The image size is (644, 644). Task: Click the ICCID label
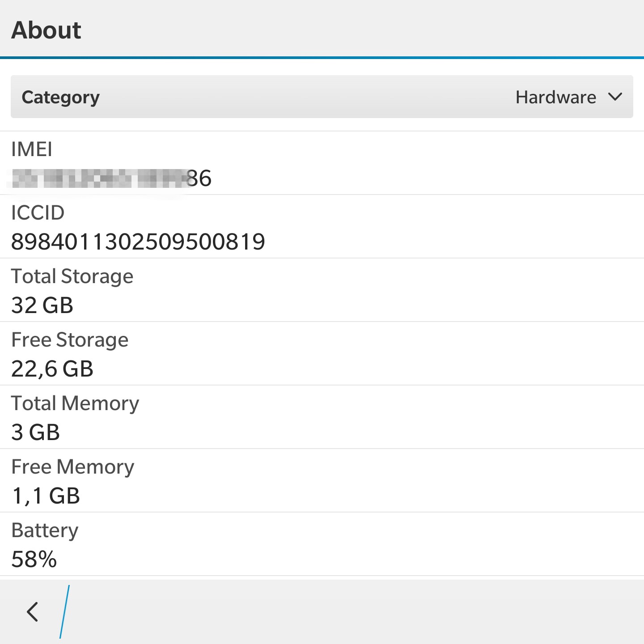click(38, 212)
